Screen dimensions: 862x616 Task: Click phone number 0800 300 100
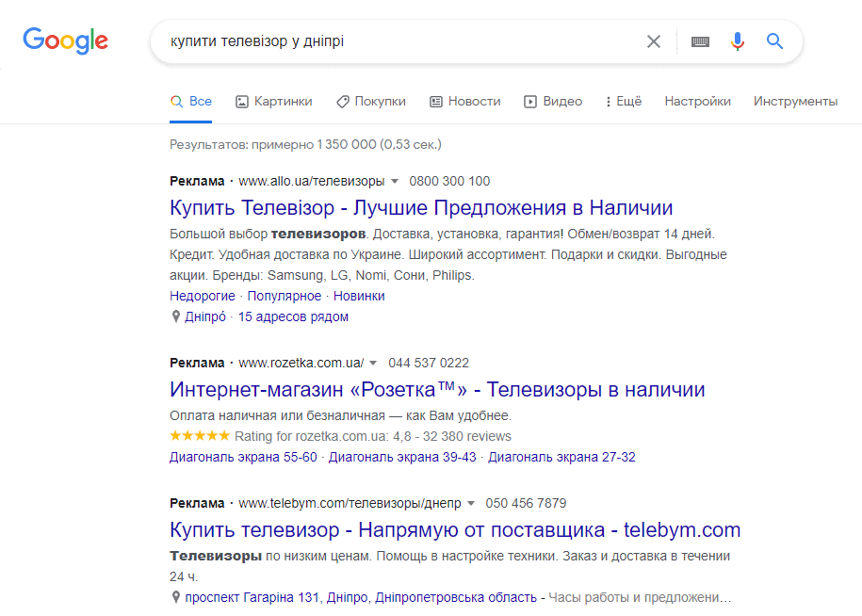pos(449,182)
